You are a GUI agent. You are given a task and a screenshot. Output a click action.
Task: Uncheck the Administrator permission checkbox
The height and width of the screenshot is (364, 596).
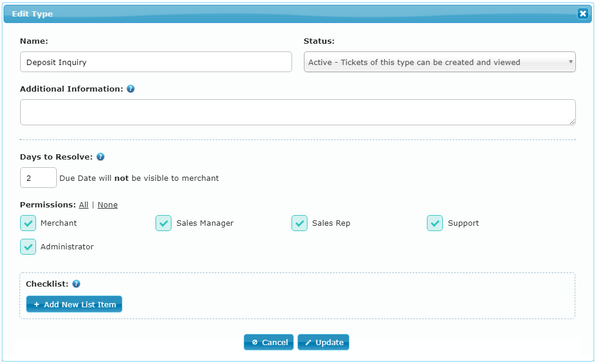pyautogui.click(x=28, y=247)
